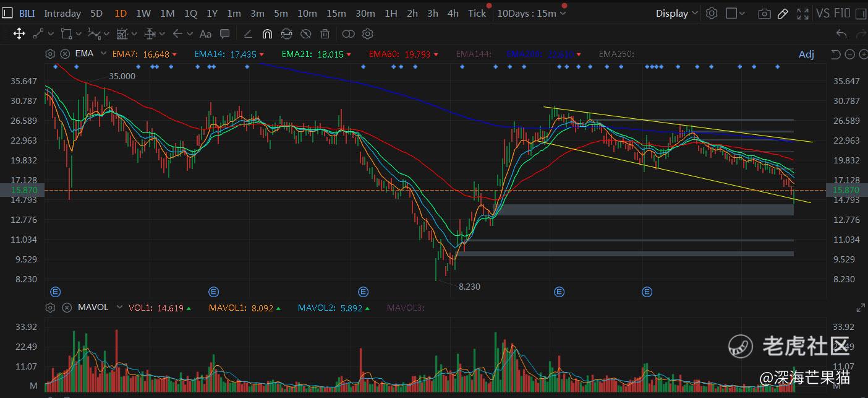
Task: Open arrow tool options dropdown
Action: (x=189, y=35)
